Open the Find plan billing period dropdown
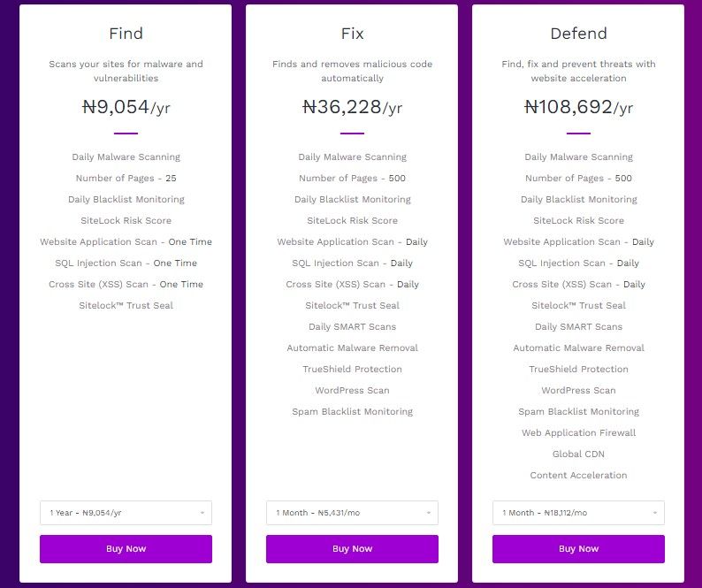Viewport: 702px width, 588px height. click(x=126, y=512)
